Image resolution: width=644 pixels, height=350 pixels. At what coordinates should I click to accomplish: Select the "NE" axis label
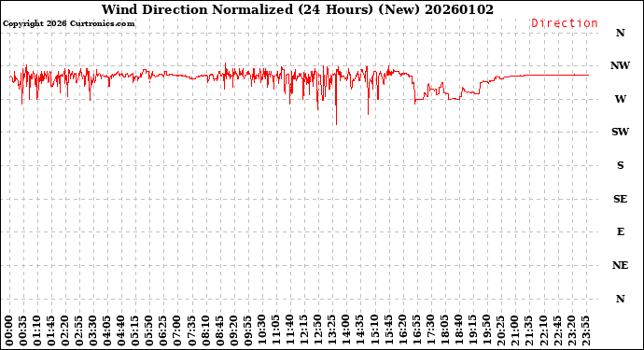point(620,265)
